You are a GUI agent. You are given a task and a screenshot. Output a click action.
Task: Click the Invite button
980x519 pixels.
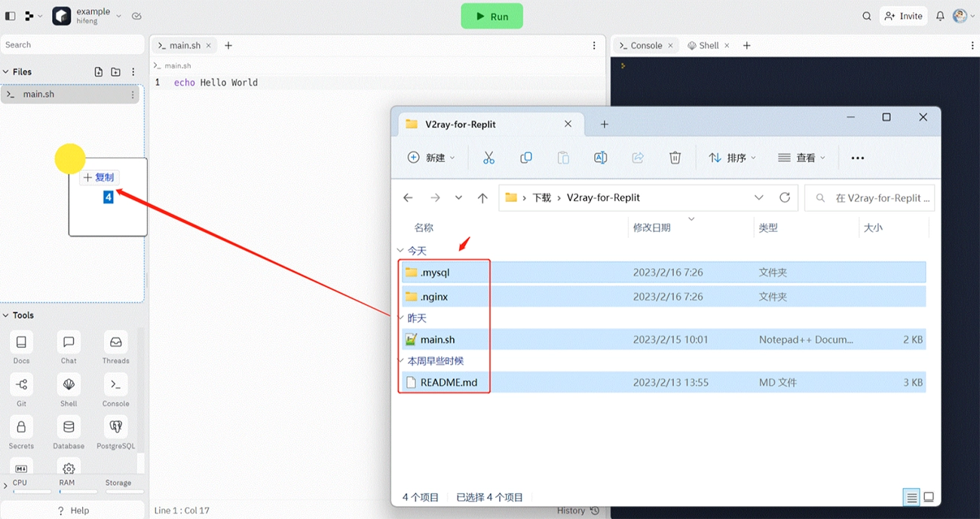[x=903, y=16]
